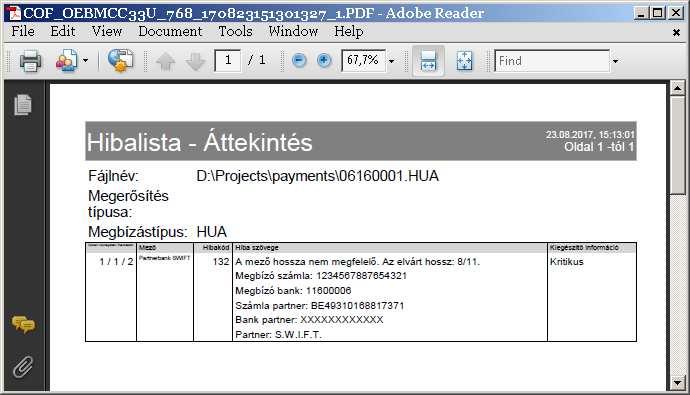Expand the Find options dropdown arrow
690x395 pixels.
pos(615,61)
